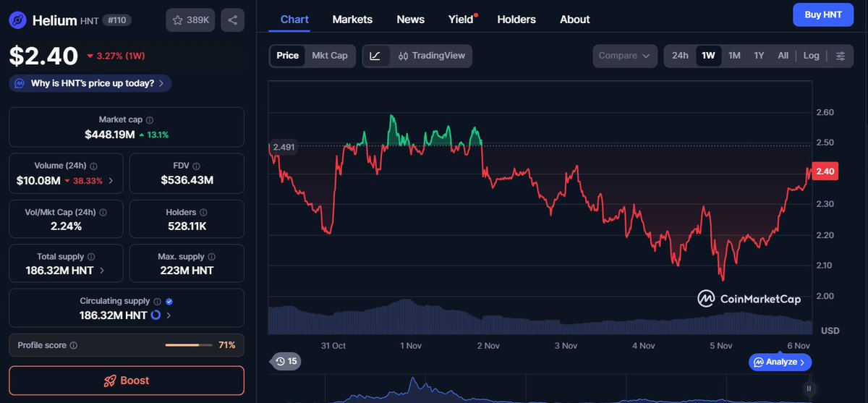This screenshot has width=868, height=403.
Task: Expand Total supply details chevron
Action: tap(101, 271)
